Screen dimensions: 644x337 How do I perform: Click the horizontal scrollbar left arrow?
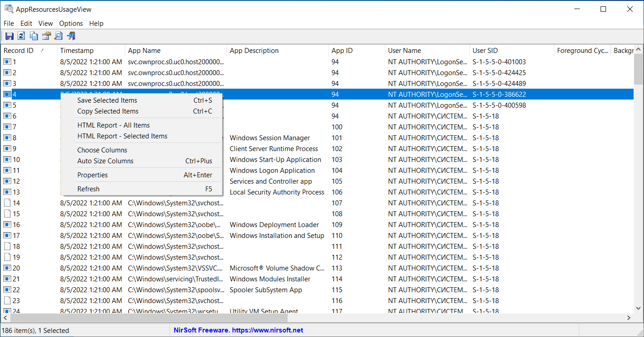(5, 318)
